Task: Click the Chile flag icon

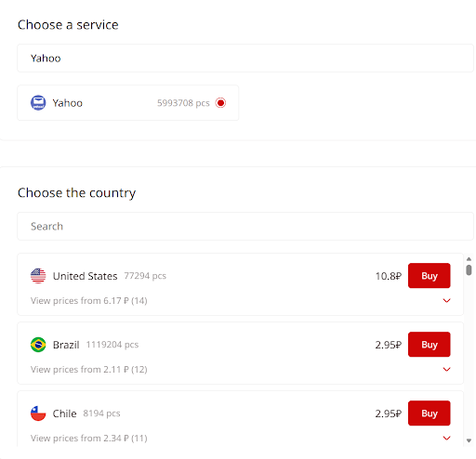Action: tap(38, 413)
